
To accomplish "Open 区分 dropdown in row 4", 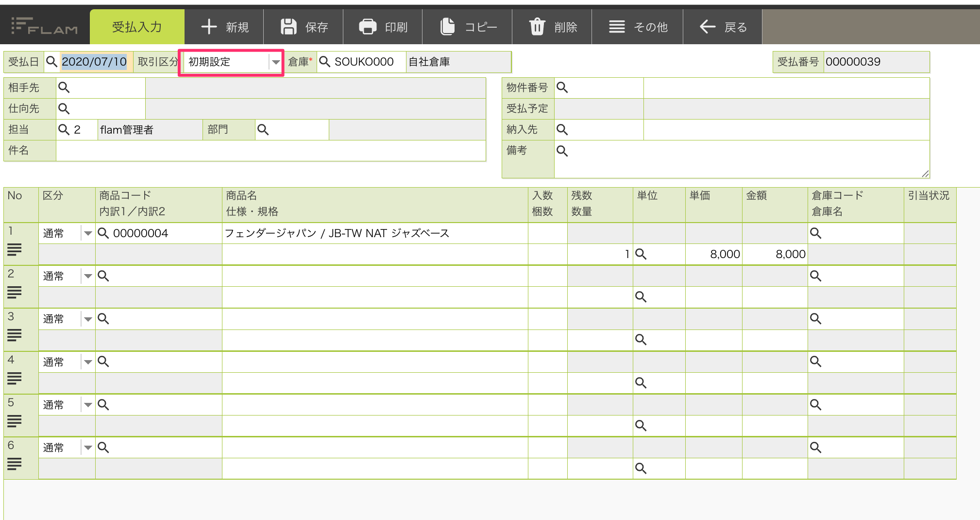I will pyautogui.click(x=88, y=362).
